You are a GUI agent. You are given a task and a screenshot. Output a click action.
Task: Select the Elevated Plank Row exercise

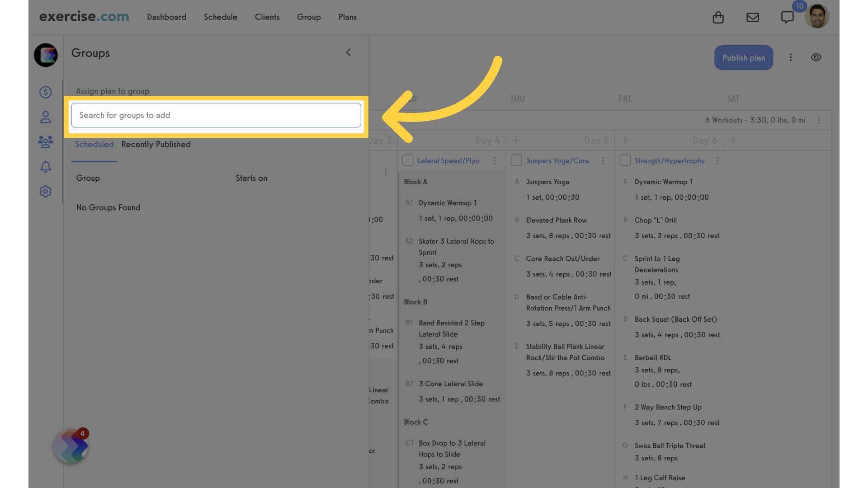click(556, 220)
